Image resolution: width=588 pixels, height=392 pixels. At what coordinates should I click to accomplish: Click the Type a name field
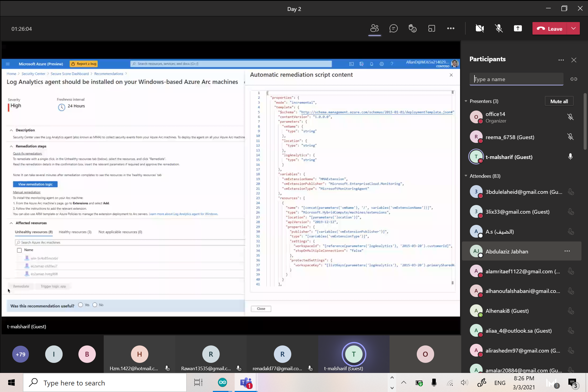point(516,79)
